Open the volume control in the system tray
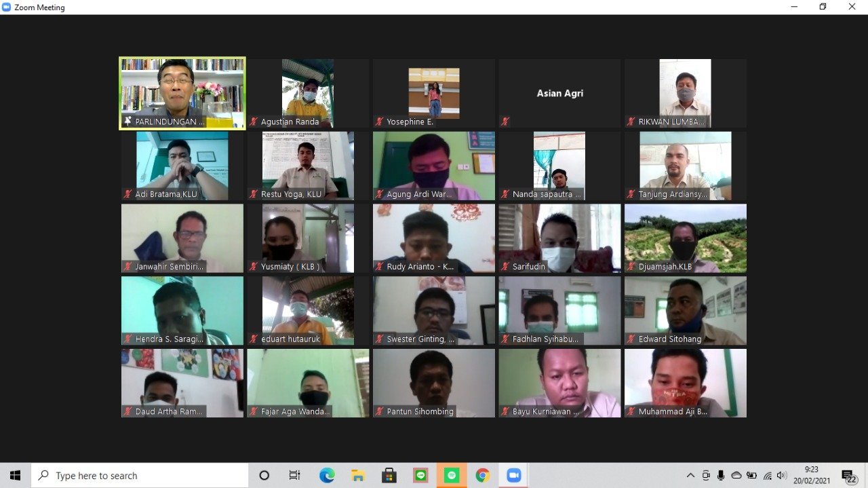Screen dimensions: 868x488 [782, 476]
